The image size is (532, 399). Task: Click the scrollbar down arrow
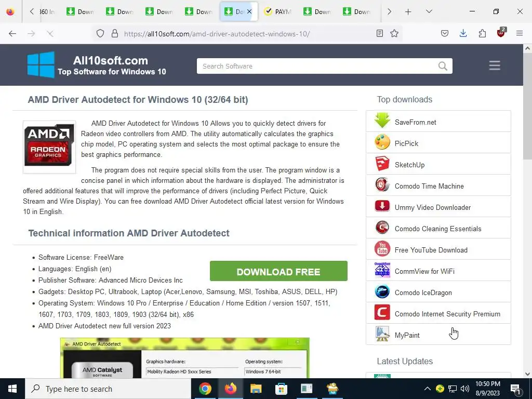coord(527,374)
